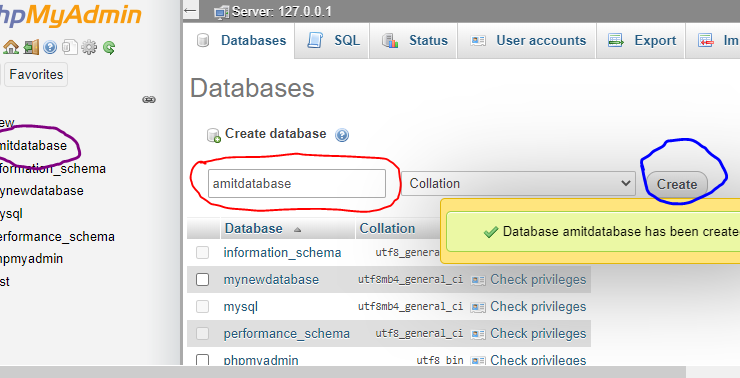Tick the performance_schema row checkbox
This screenshot has height=378, width=740.
coord(202,333)
